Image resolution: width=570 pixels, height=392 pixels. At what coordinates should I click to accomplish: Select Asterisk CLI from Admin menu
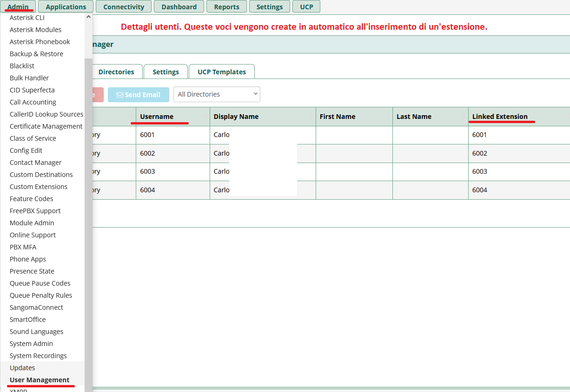pos(27,18)
